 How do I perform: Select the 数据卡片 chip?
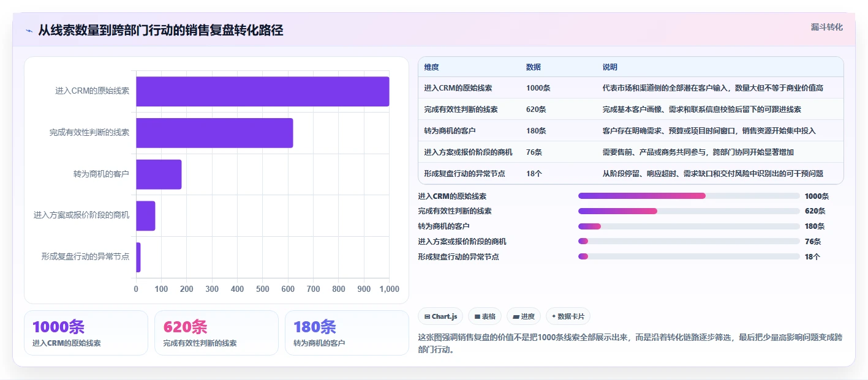568,316
